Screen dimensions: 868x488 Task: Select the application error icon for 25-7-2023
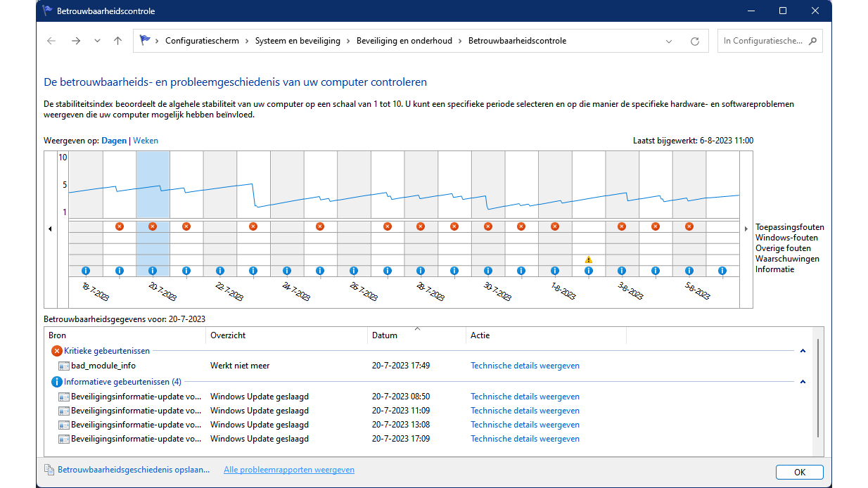click(x=320, y=226)
